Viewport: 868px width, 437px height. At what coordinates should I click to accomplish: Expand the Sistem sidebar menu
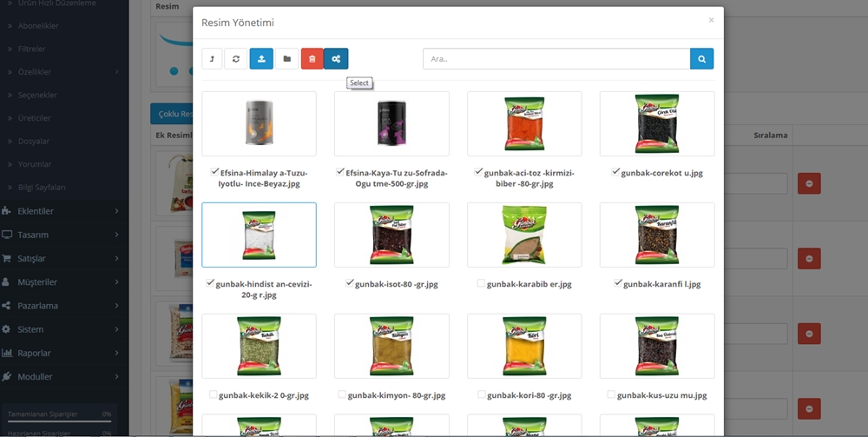pos(64,329)
